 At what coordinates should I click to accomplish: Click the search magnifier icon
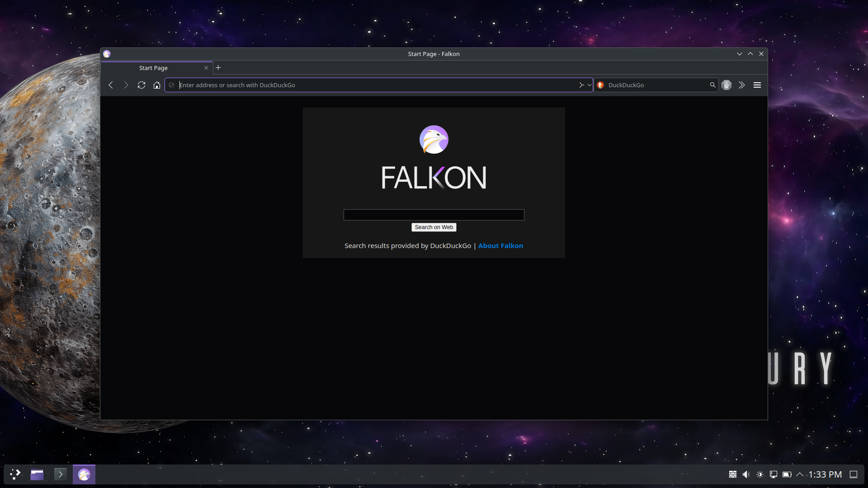coord(712,85)
